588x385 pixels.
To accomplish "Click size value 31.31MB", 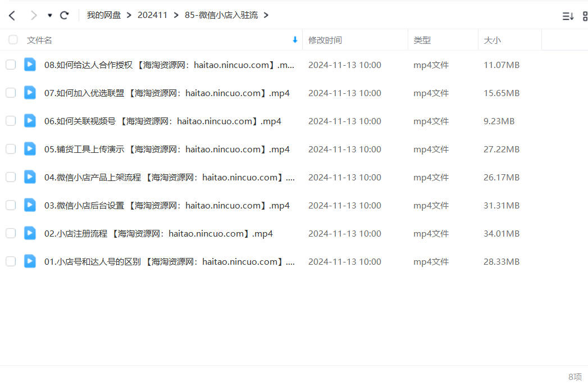I will [502, 206].
